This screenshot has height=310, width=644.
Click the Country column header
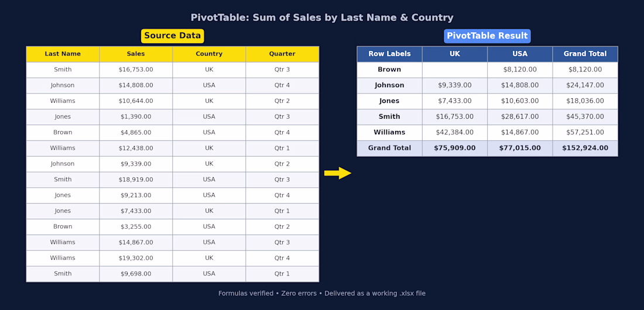coord(209,54)
